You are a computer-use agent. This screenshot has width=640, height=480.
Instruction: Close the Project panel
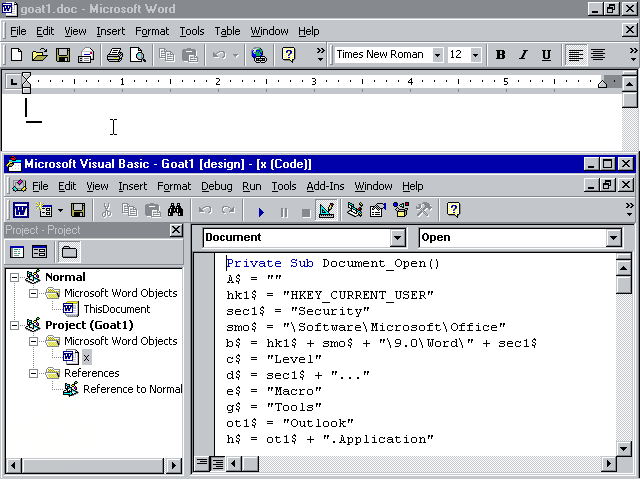tap(176, 230)
